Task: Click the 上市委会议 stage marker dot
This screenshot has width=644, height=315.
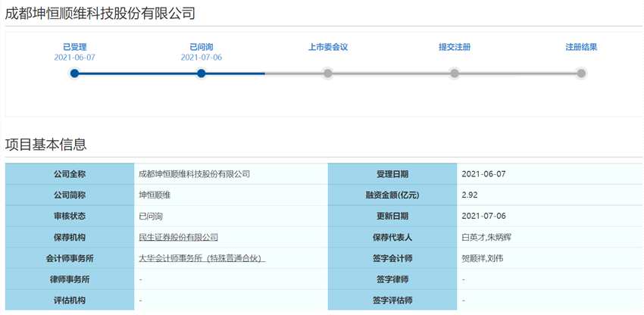Action: click(x=328, y=73)
